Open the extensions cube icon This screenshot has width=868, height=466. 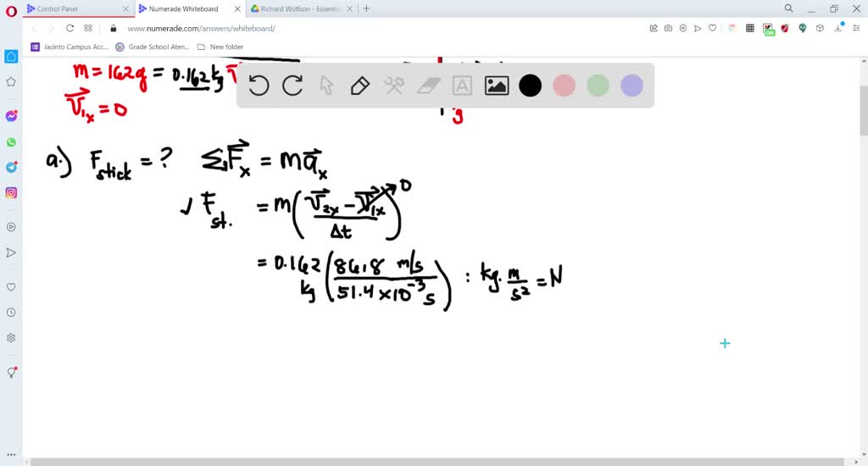click(820, 28)
